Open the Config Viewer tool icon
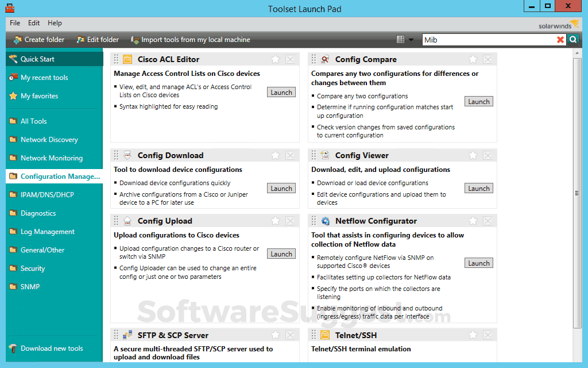588x368 pixels. click(325, 155)
